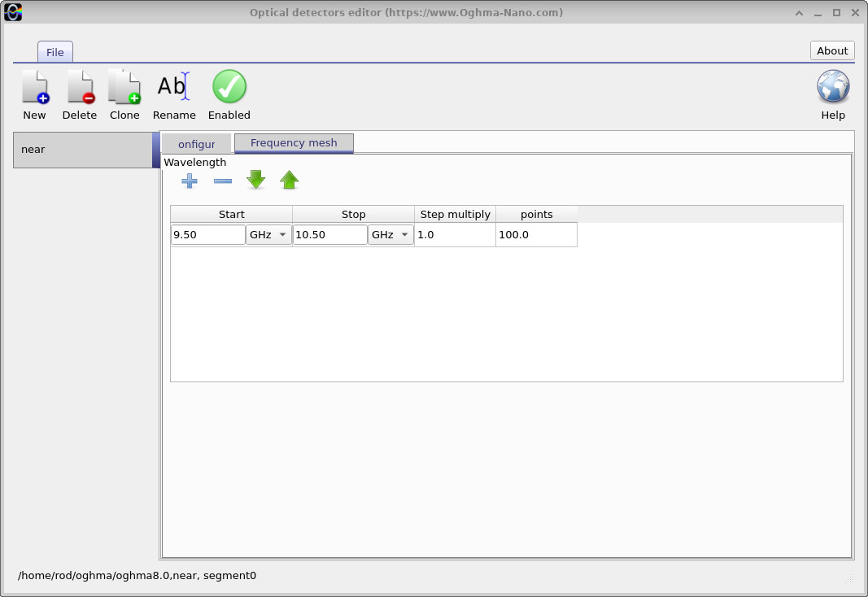Image resolution: width=868 pixels, height=597 pixels.
Task: Click the Start column header
Action: click(231, 214)
